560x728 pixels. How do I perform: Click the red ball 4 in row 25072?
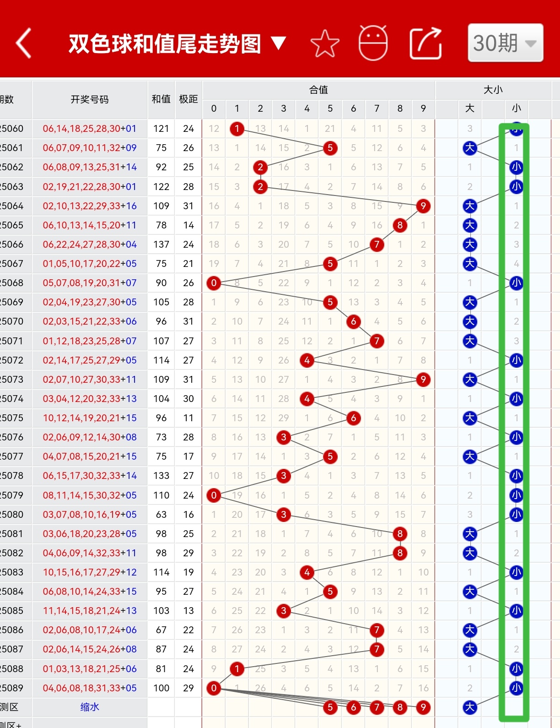pos(307,360)
